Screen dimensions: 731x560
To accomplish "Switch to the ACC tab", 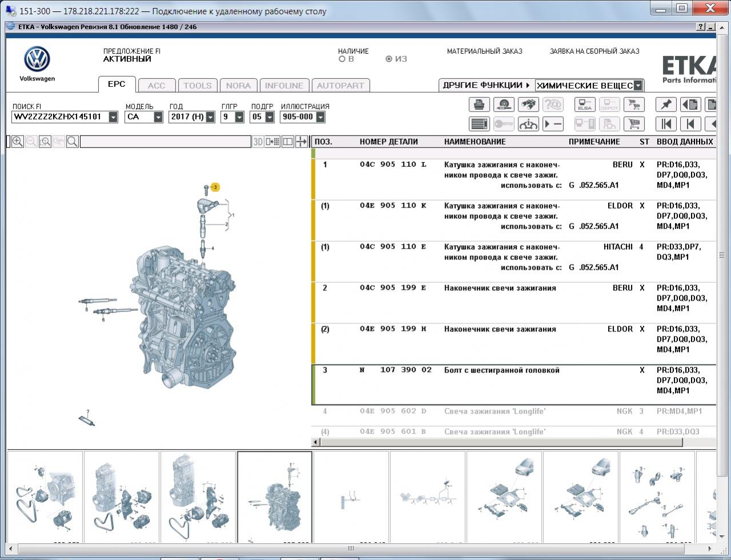I will point(156,86).
